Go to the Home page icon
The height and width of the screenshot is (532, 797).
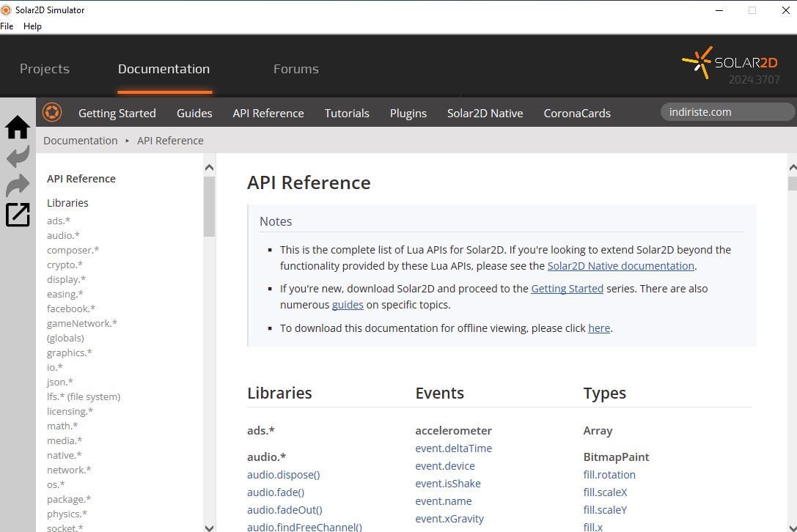point(18,127)
